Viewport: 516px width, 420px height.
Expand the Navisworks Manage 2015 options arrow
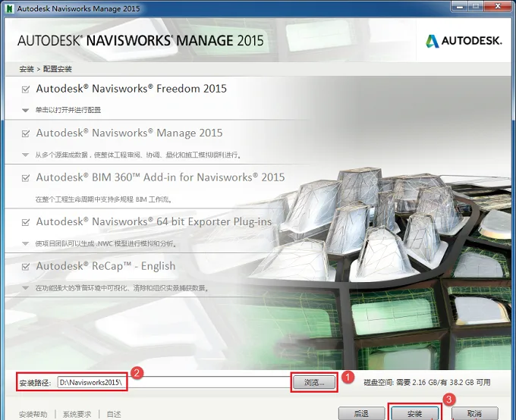(25, 155)
